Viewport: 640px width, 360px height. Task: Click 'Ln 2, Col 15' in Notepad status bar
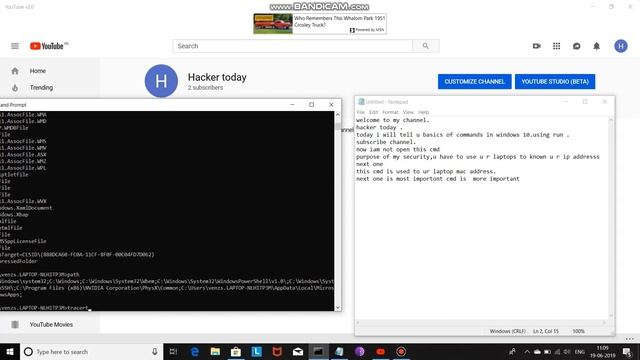click(546, 331)
